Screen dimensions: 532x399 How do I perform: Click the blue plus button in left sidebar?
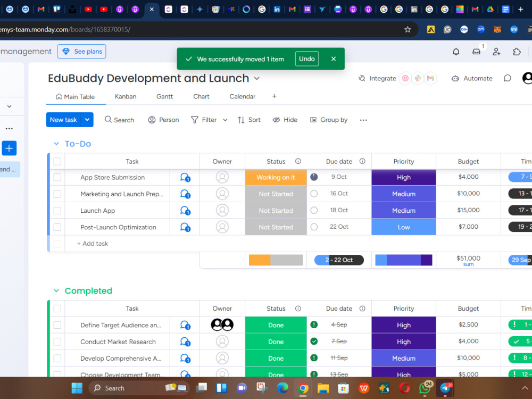[9, 148]
